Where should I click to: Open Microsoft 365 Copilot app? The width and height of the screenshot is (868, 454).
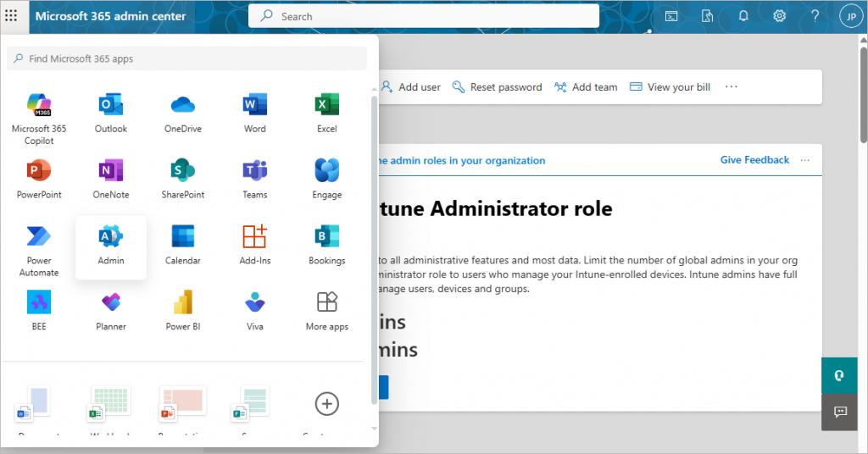(39, 119)
